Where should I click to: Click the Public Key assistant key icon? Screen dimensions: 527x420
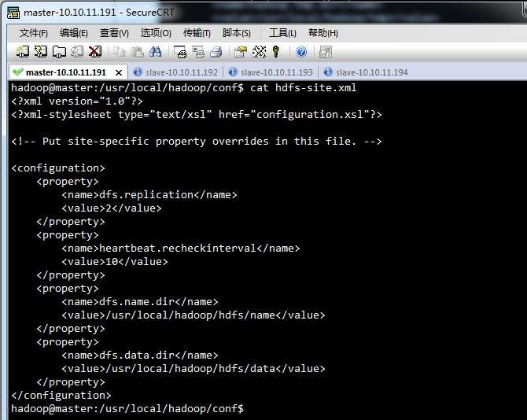(x=276, y=52)
